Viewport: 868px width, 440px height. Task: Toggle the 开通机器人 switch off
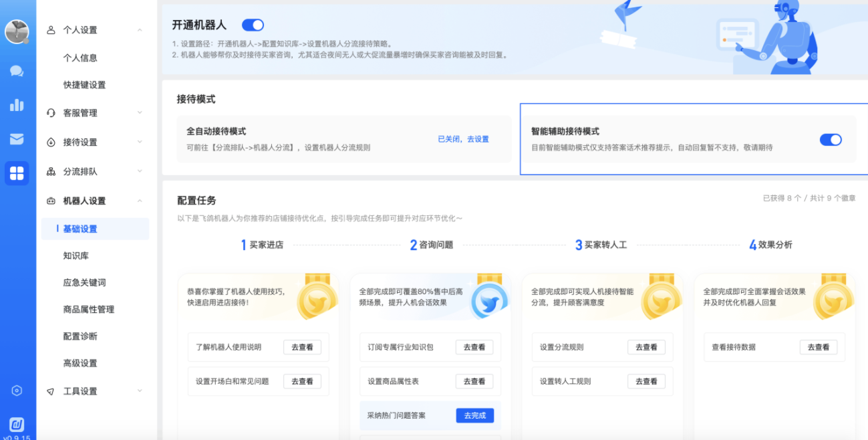(x=253, y=25)
